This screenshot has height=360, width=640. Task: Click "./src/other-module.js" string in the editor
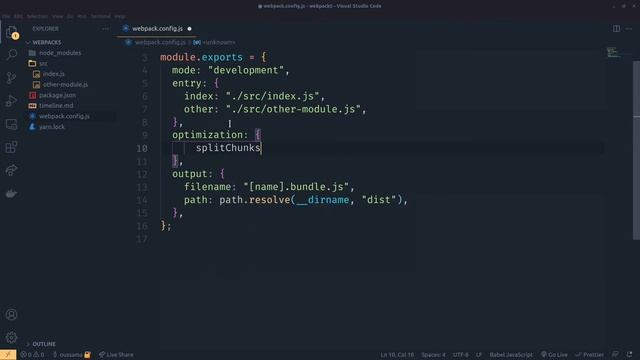coord(293,109)
